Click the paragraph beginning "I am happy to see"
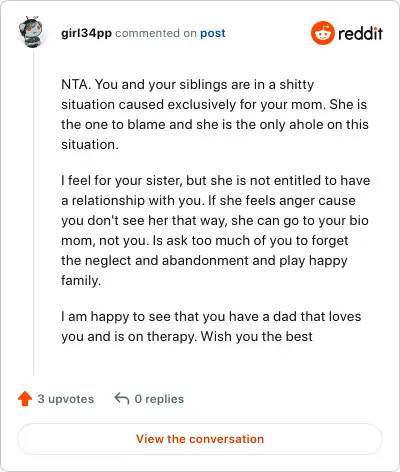Image resolution: width=400 pixels, height=472 pixels. [x=211, y=326]
